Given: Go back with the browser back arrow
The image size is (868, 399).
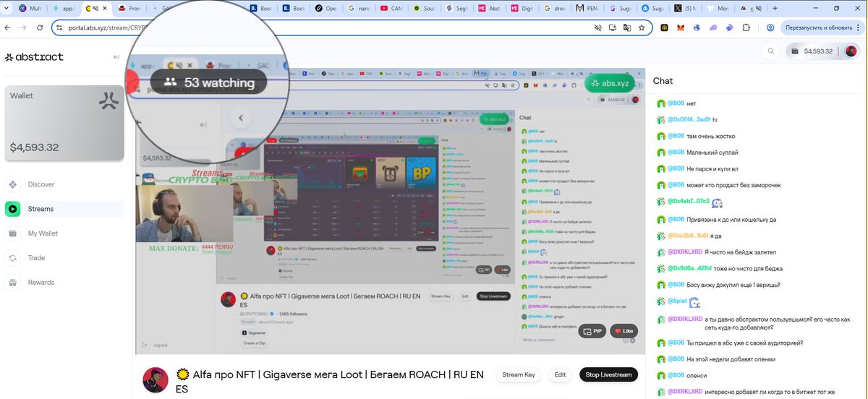Looking at the screenshot, I should [7, 27].
